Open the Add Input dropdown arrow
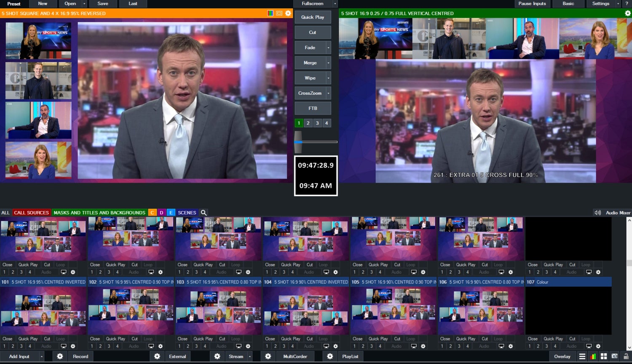The image size is (632, 364). coord(41,356)
